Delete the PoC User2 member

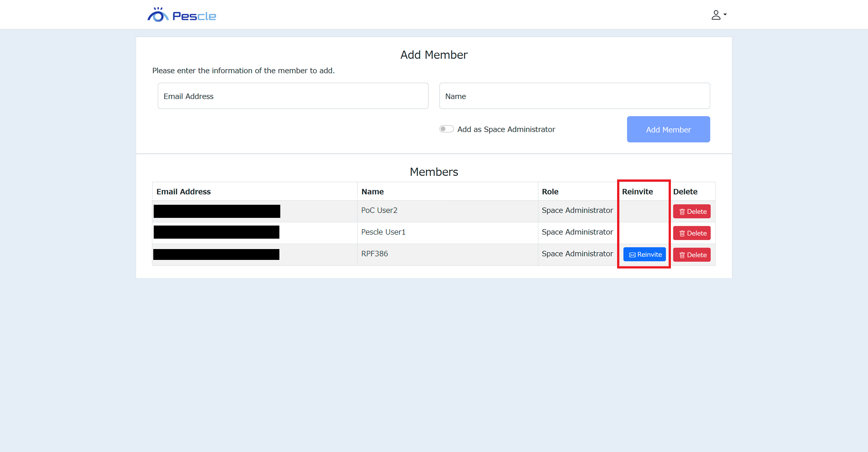click(x=692, y=212)
